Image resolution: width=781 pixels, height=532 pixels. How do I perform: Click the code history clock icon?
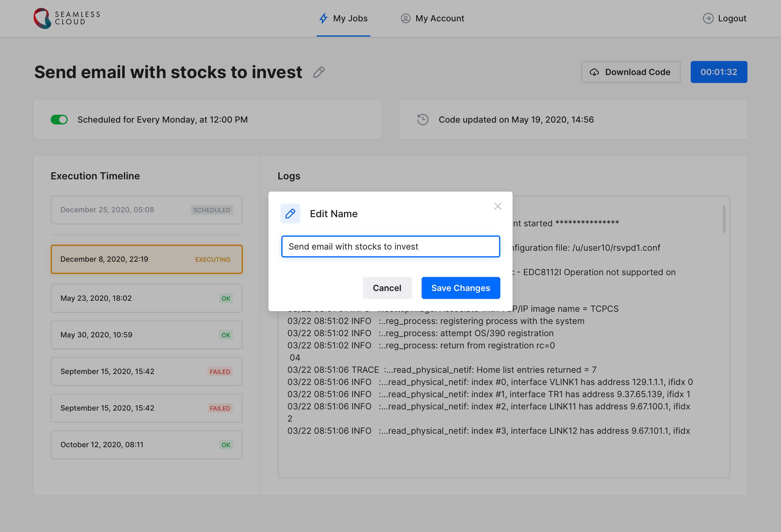click(423, 120)
